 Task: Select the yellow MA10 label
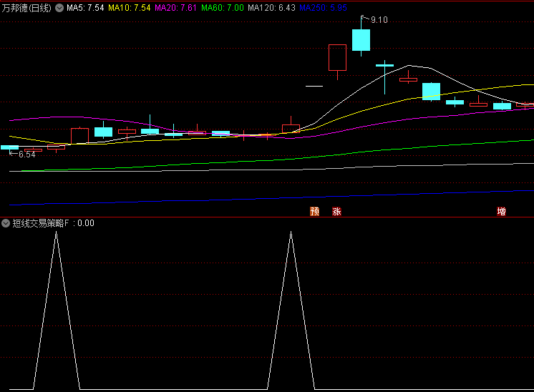[130, 8]
